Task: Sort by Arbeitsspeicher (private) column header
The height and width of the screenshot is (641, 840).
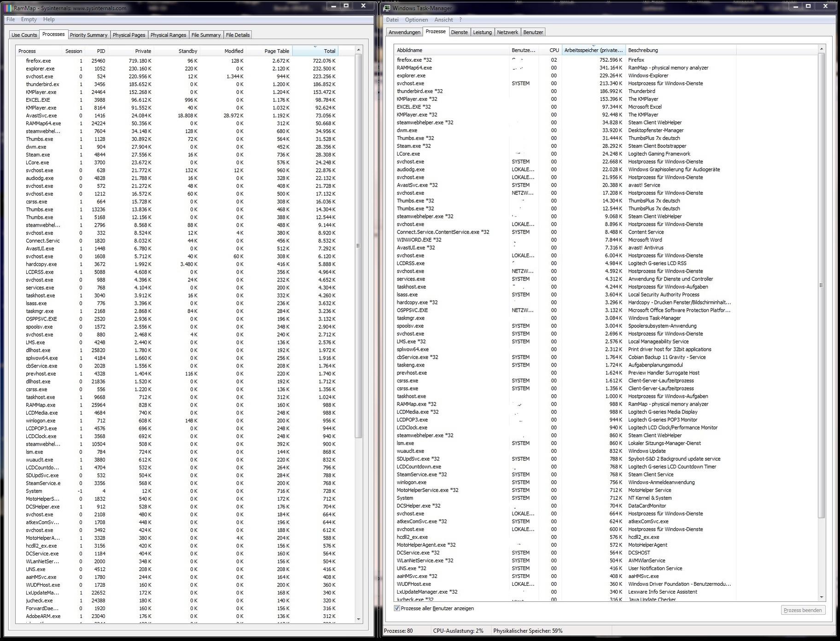Action: 594,50
